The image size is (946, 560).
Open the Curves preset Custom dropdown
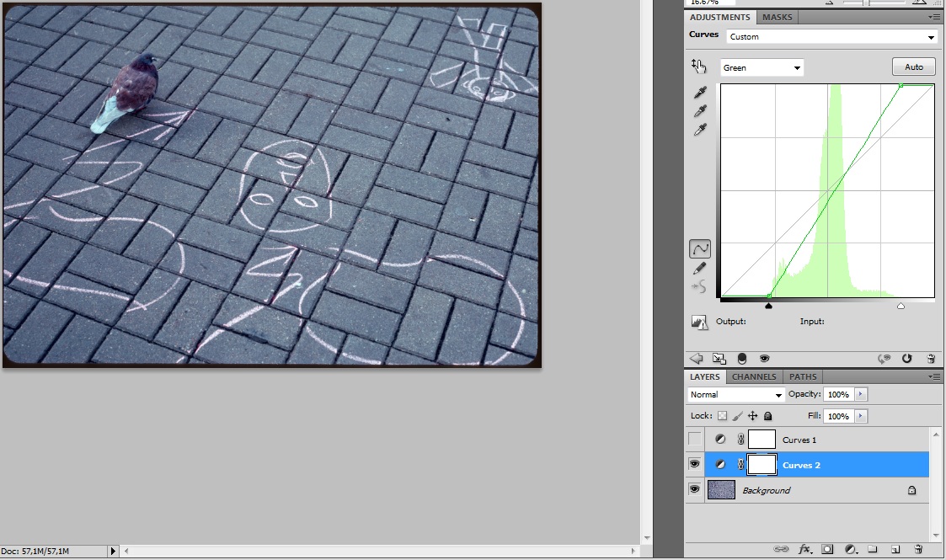click(832, 37)
